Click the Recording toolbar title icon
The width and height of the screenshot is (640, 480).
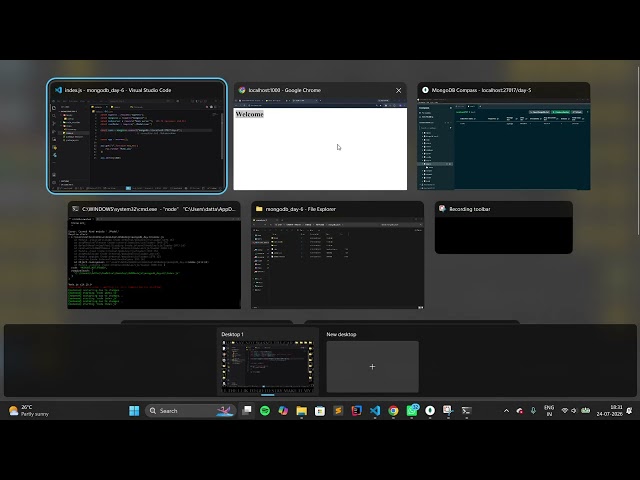tap(442, 209)
